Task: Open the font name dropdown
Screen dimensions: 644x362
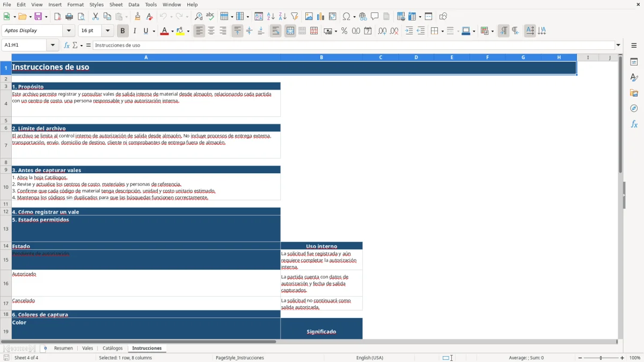Action: (x=69, y=31)
